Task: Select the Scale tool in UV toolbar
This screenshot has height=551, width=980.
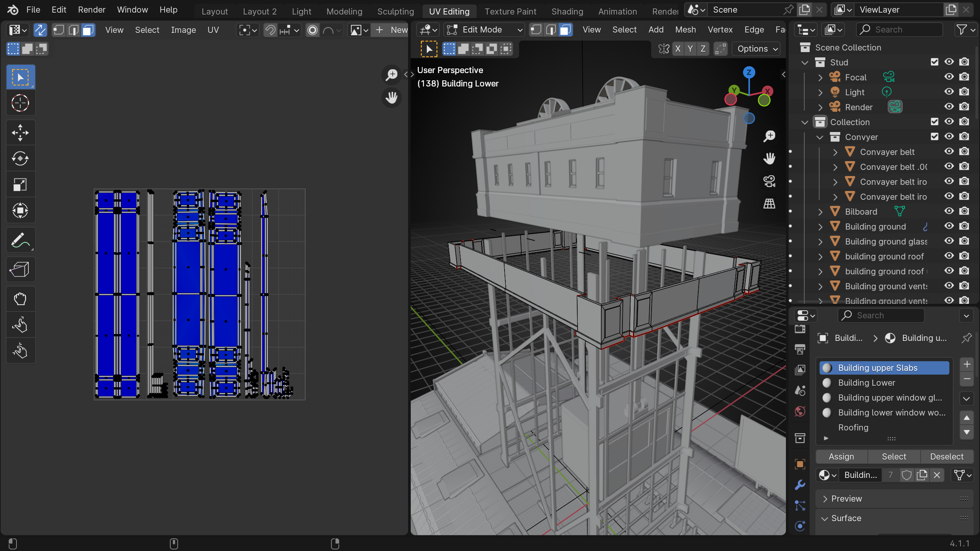Action: (21, 185)
